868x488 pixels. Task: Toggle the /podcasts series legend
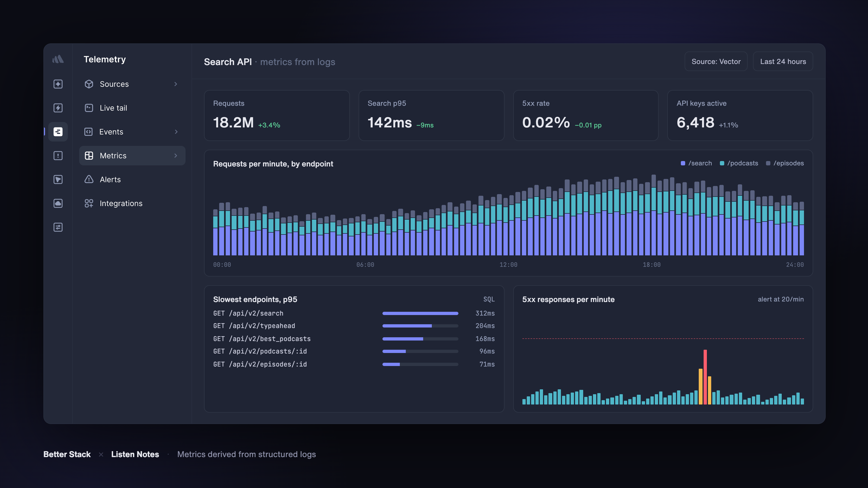[x=739, y=163]
